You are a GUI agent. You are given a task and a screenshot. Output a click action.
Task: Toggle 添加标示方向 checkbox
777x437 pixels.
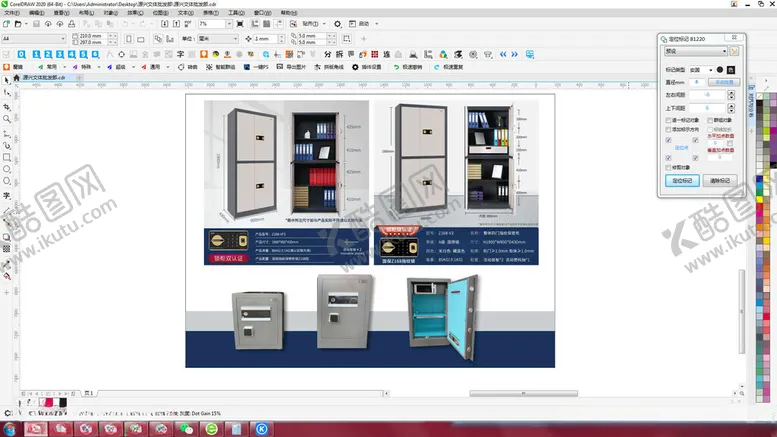tap(668, 129)
